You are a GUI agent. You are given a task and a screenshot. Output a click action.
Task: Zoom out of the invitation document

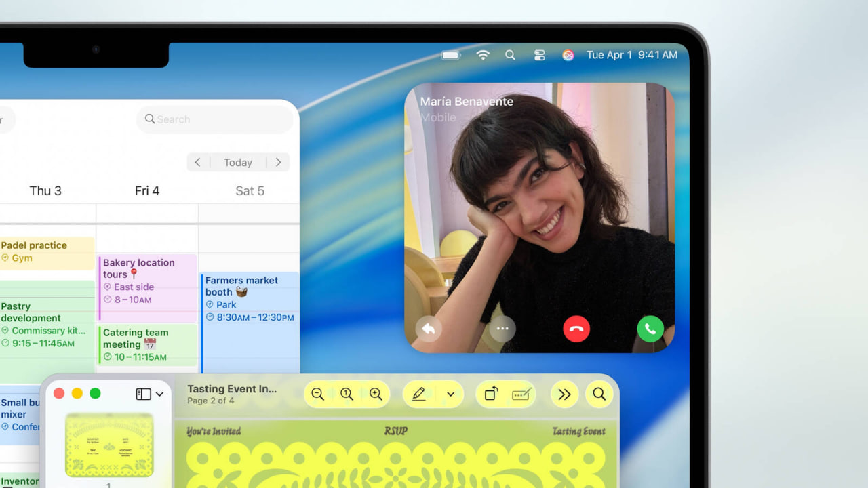coord(317,394)
